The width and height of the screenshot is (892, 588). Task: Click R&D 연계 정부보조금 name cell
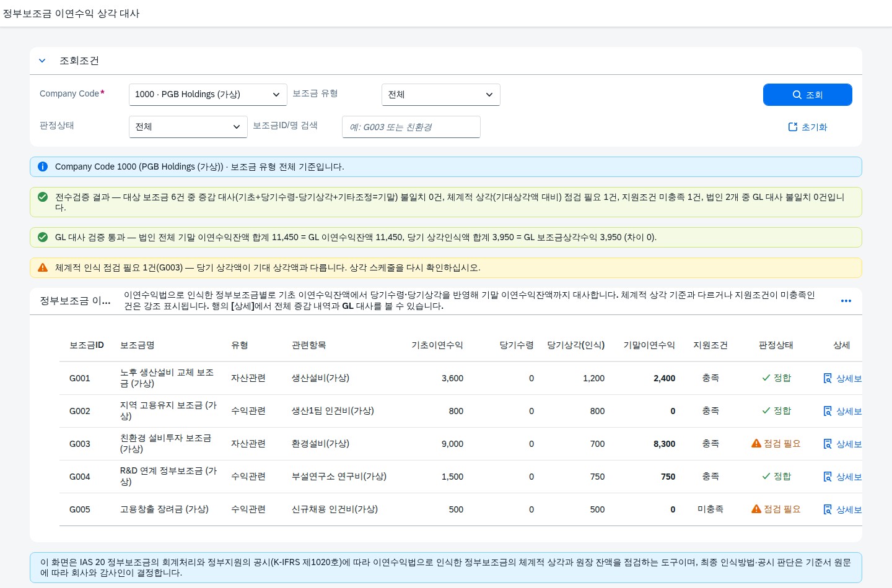click(x=168, y=477)
